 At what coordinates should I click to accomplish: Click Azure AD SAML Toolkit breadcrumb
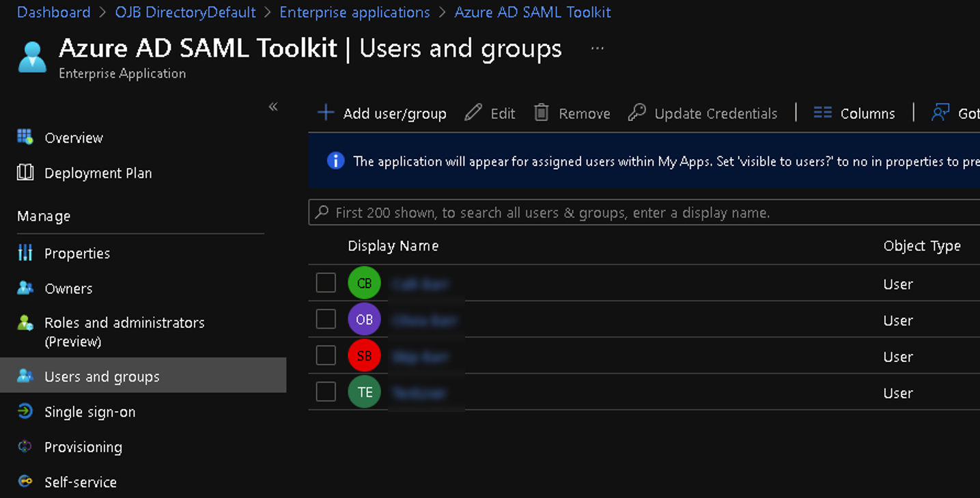[533, 12]
